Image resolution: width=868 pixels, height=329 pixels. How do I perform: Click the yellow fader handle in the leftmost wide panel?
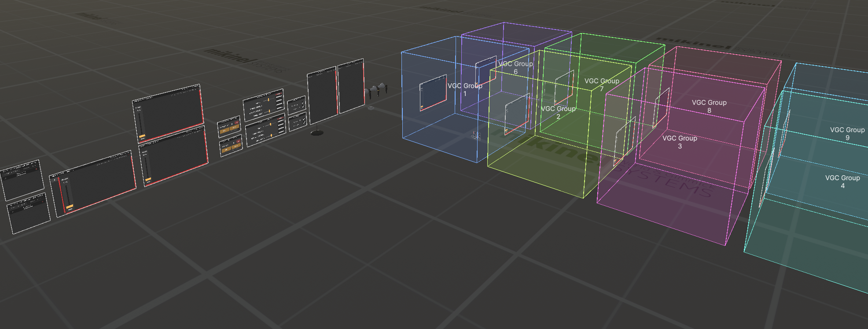tap(69, 206)
